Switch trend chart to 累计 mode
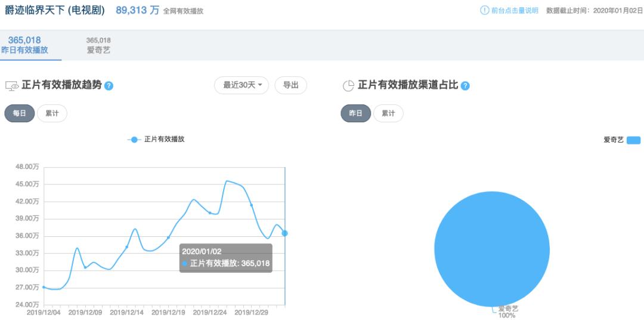The image size is (644, 321). [x=52, y=113]
